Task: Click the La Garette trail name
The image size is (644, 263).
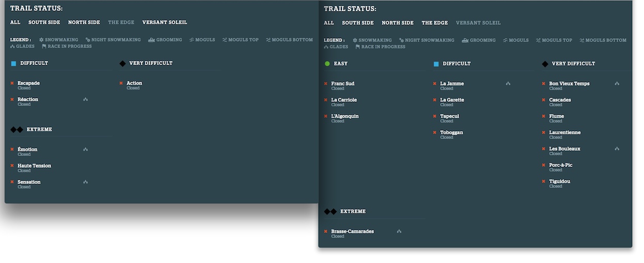Action: (x=452, y=100)
